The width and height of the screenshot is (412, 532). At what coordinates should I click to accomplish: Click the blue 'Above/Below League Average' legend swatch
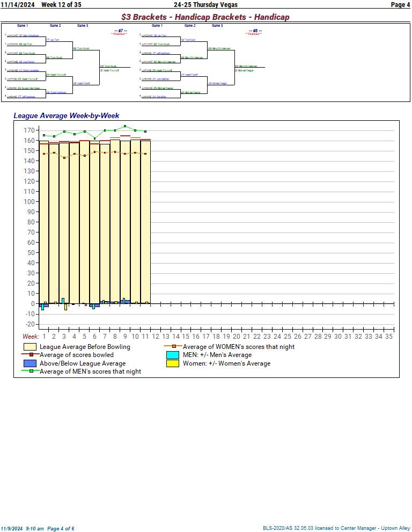pyautogui.click(x=30, y=363)
